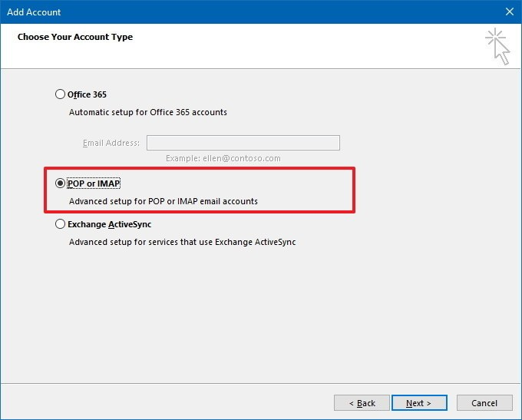Close the Add Account dialog with X
Image resolution: width=522 pixels, height=420 pixels.
click(510, 12)
